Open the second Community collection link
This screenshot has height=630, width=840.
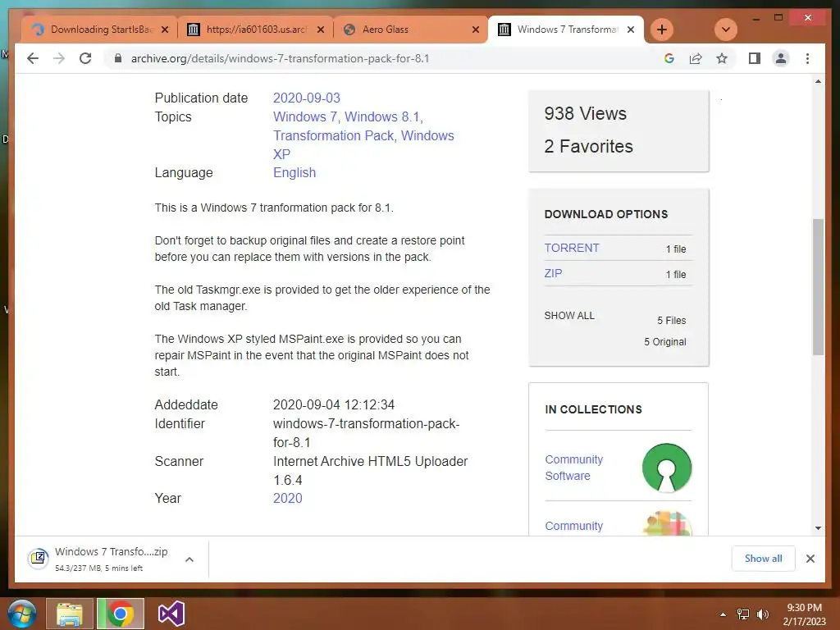[573, 526]
